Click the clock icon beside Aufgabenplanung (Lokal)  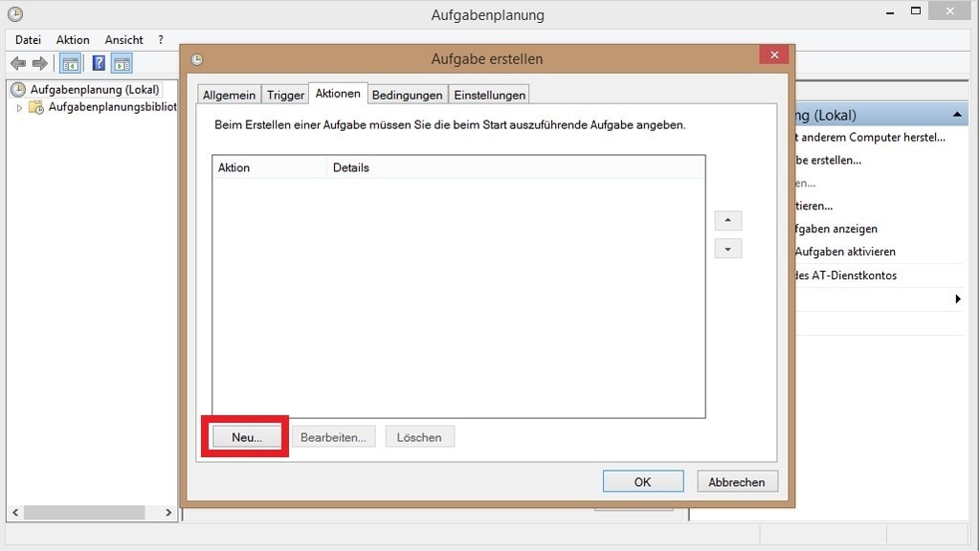[17, 89]
